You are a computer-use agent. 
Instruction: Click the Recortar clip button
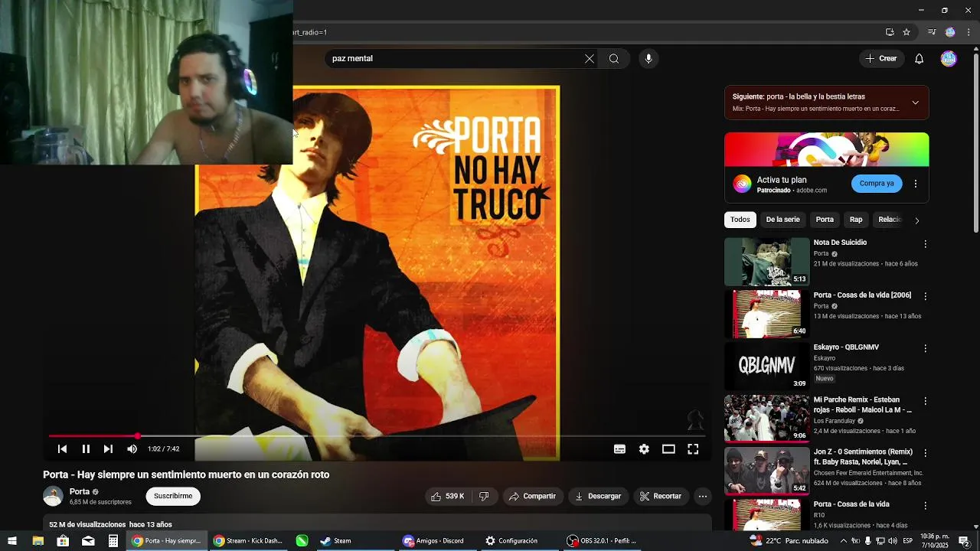(x=661, y=497)
